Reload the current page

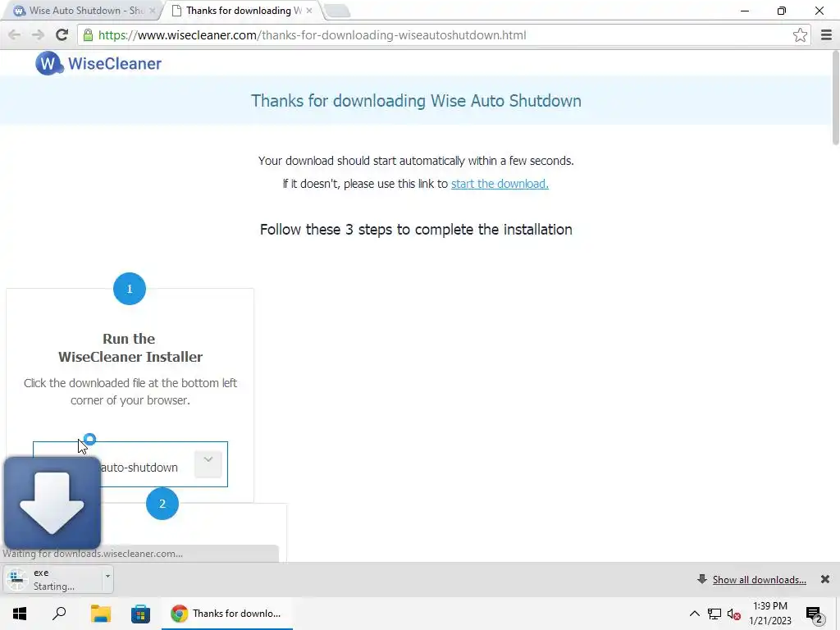62,35
